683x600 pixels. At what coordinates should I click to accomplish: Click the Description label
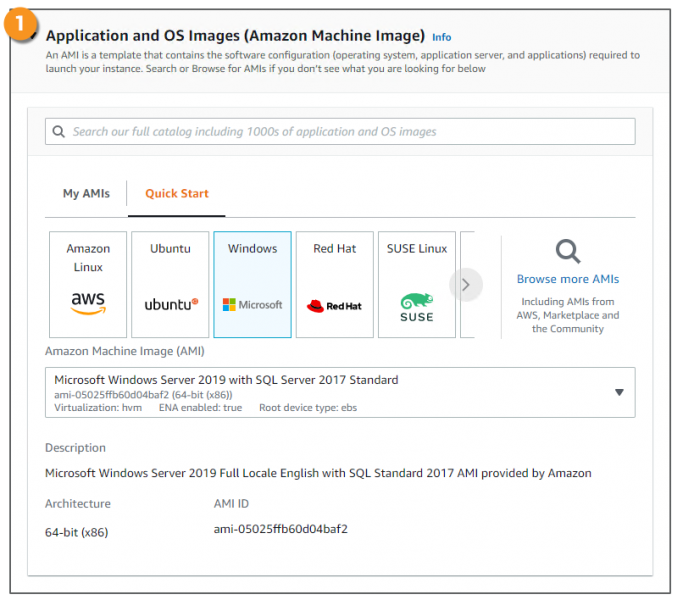click(75, 448)
